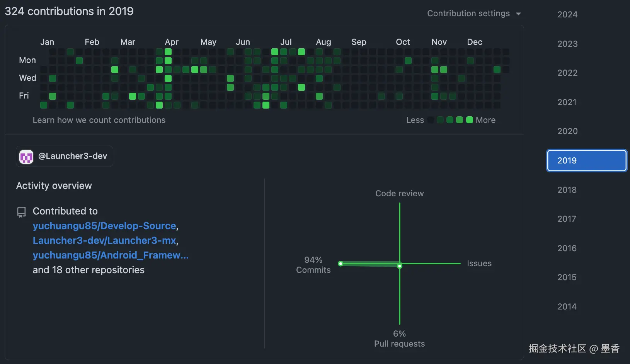Viewport: 630px width, 364px height.
Task: Switch to the 2020 year
Action: point(567,131)
